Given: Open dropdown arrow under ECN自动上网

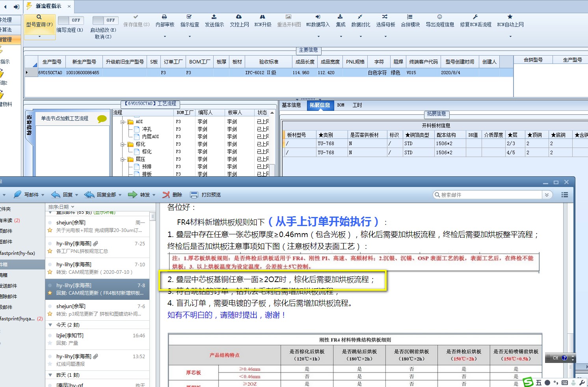Looking at the screenshot, I should (510, 36).
